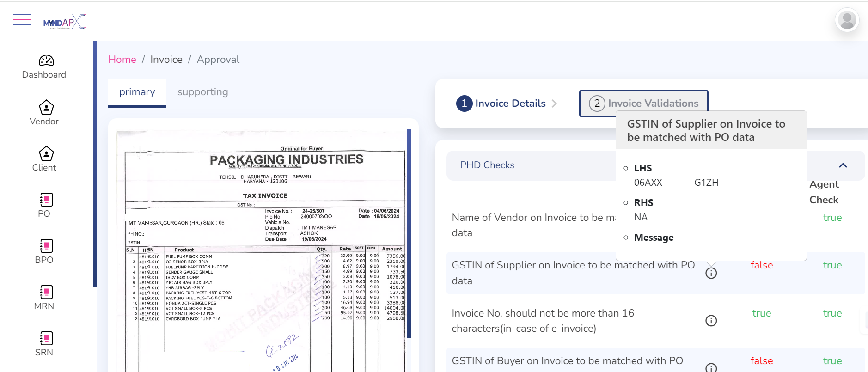Click true status for Invoice No. check
This screenshot has height=372, width=868.
tap(761, 313)
